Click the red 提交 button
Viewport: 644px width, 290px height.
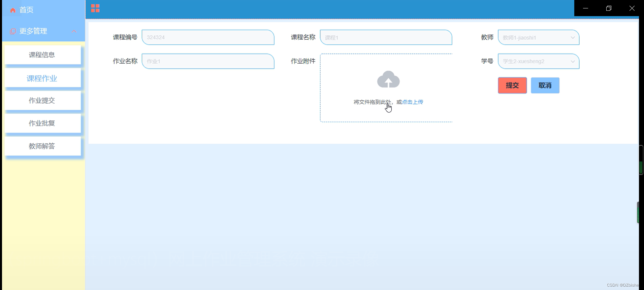[x=512, y=85]
